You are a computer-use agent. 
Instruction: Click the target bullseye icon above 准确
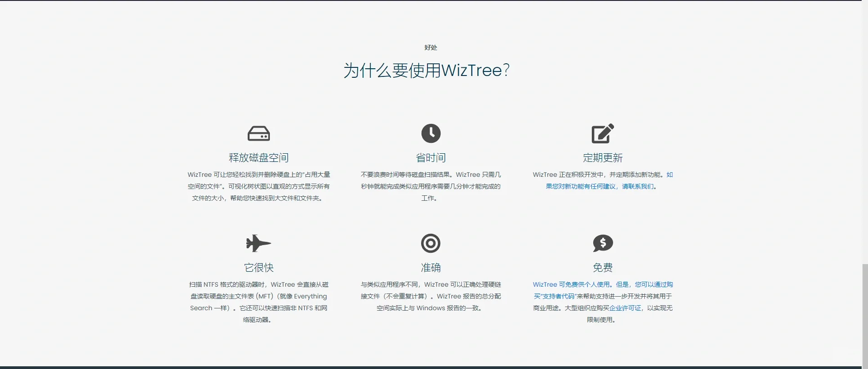(431, 243)
